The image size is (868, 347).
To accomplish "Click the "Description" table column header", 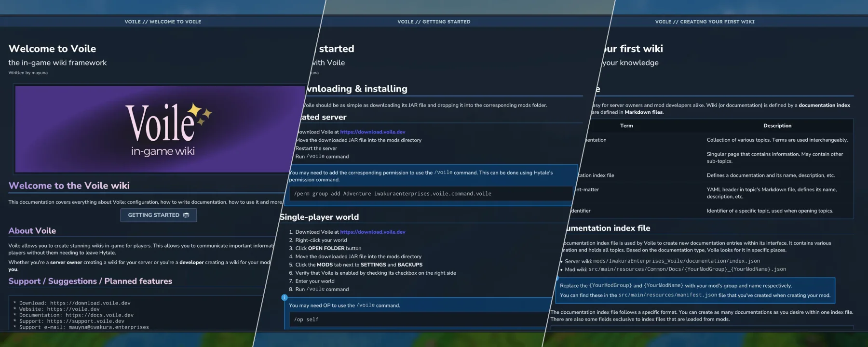I will pos(777,126).
